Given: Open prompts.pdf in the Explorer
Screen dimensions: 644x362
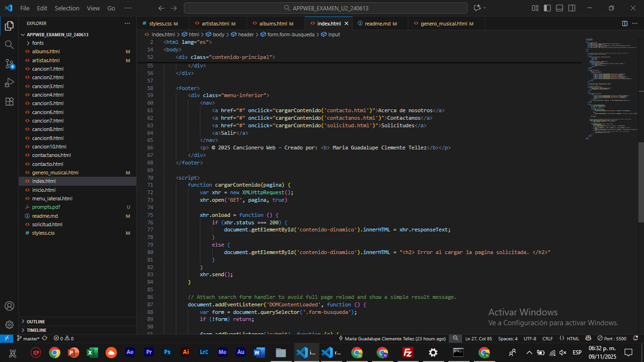Looking at the screenshot, I should (46, 207).
